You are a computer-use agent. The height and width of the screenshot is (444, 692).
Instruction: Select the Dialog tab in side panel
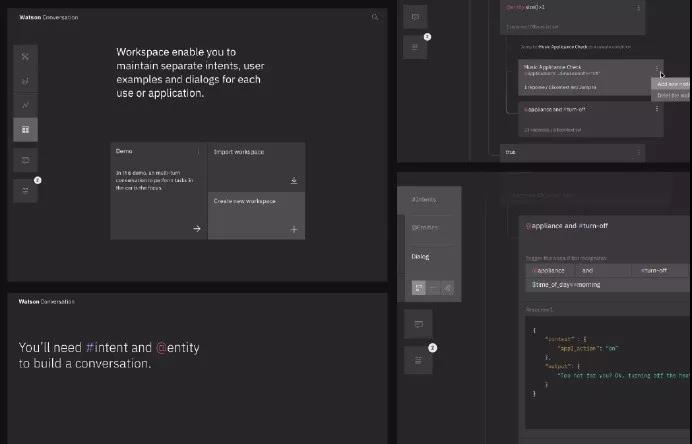click(422, 255)
